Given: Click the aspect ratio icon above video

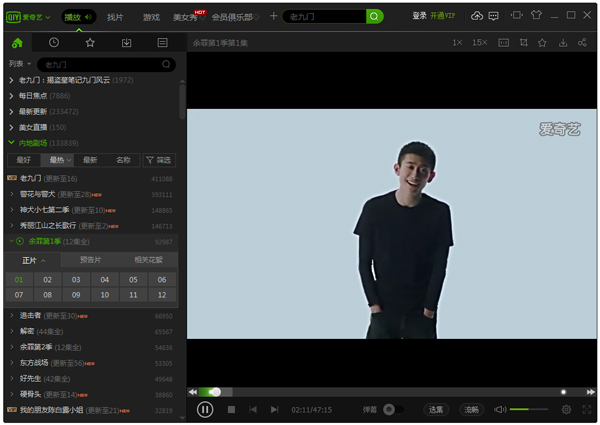Looking at the screenshot, I should (x=504, y=42).
